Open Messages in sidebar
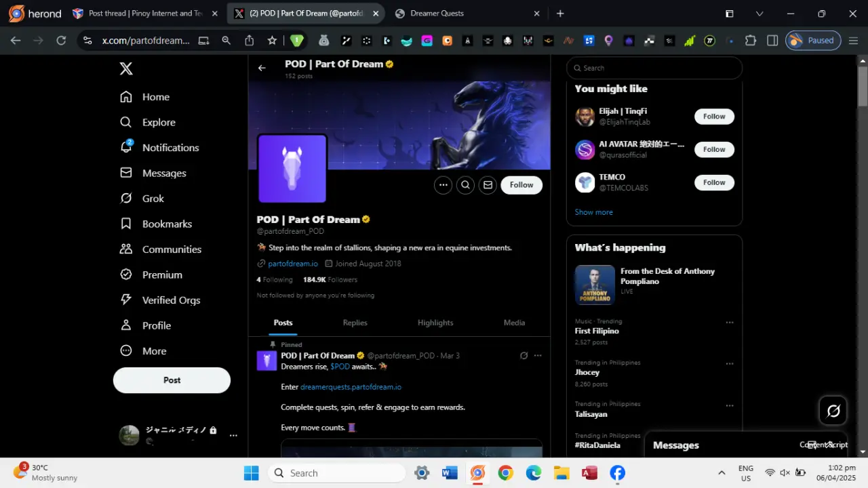The width and height of the screenshot is (868, 488). pos(153,174)
